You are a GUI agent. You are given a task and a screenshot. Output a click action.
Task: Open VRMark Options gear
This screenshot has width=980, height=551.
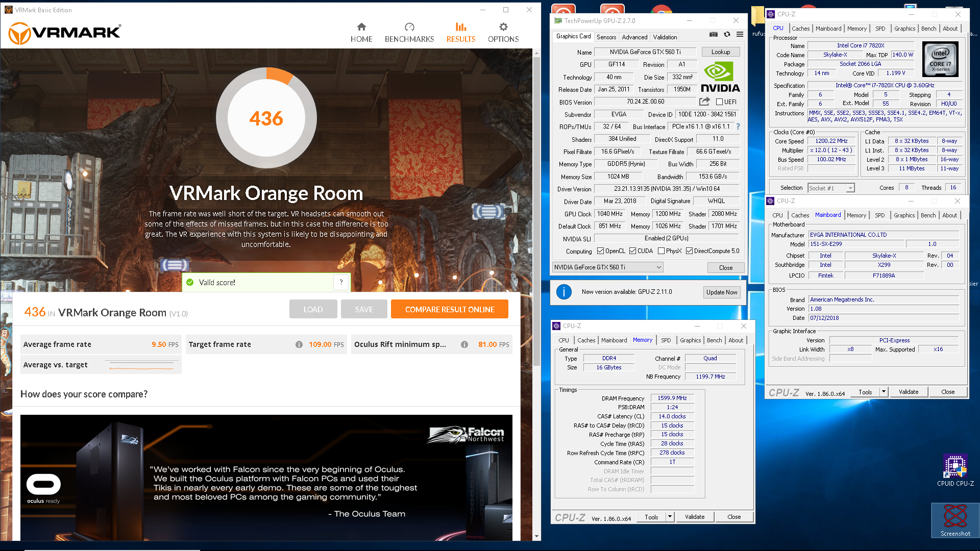pos(503,33)
